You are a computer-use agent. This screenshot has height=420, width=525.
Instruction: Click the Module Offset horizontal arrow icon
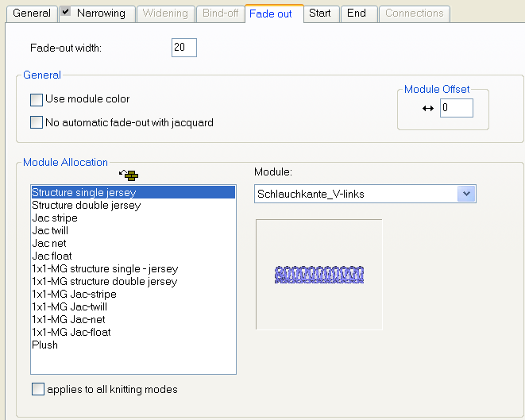(428, 108)
